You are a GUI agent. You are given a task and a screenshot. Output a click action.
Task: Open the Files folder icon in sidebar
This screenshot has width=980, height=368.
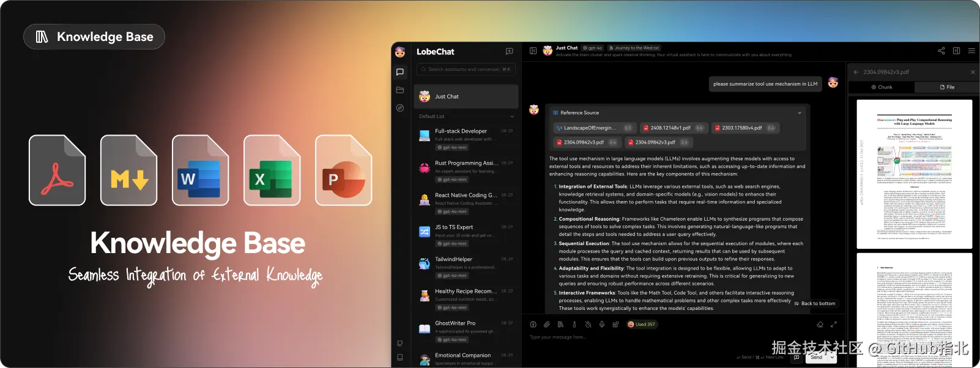coord(400,90)
